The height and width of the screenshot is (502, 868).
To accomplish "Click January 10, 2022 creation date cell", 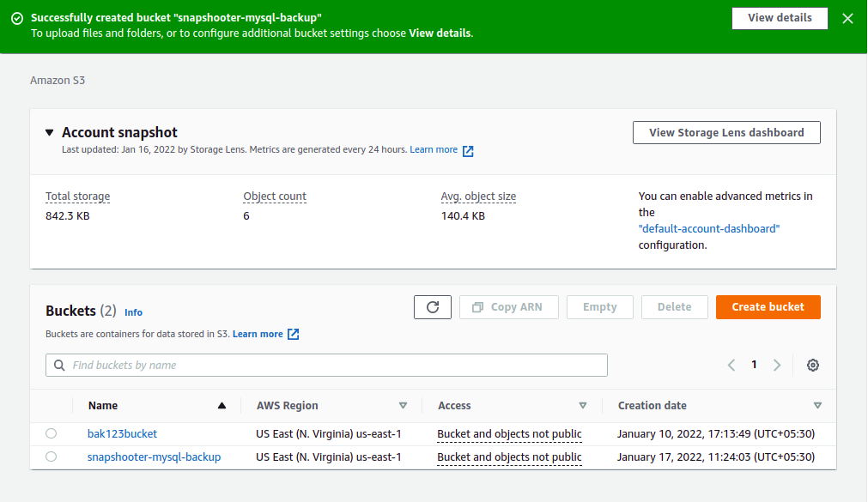I will [x=716, y=434].
